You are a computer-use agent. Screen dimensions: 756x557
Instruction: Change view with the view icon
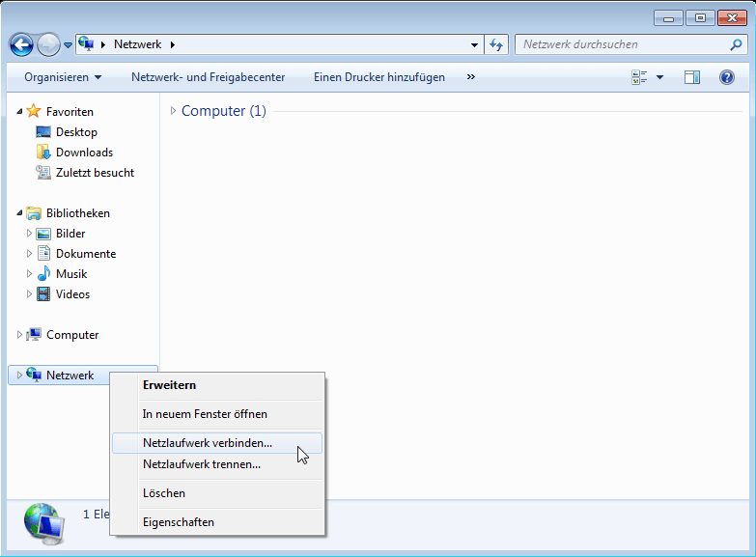[639, 77]
